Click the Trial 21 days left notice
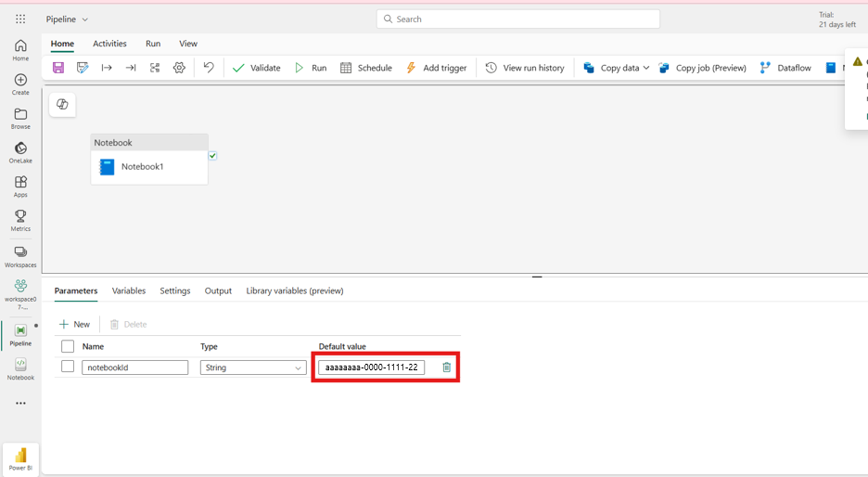868x477 pixels. pos(837,19)
